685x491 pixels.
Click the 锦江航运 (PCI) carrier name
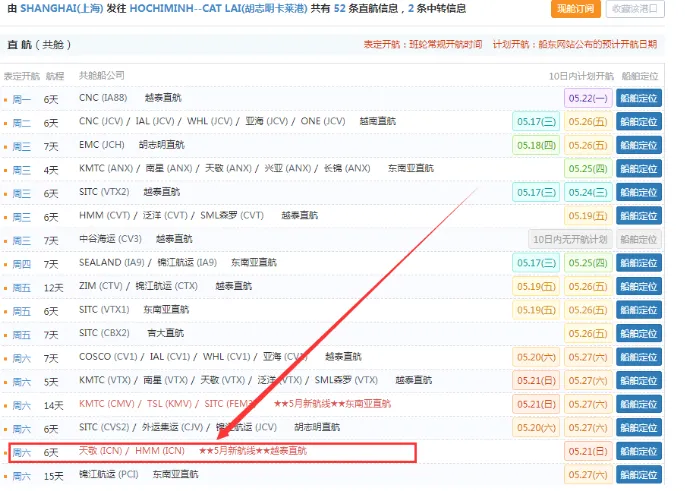(x=109, y=475)
